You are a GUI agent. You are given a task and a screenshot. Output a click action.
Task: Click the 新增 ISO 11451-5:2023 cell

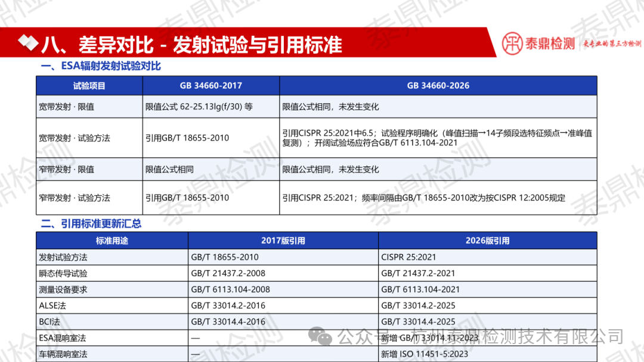click(488, 354)
